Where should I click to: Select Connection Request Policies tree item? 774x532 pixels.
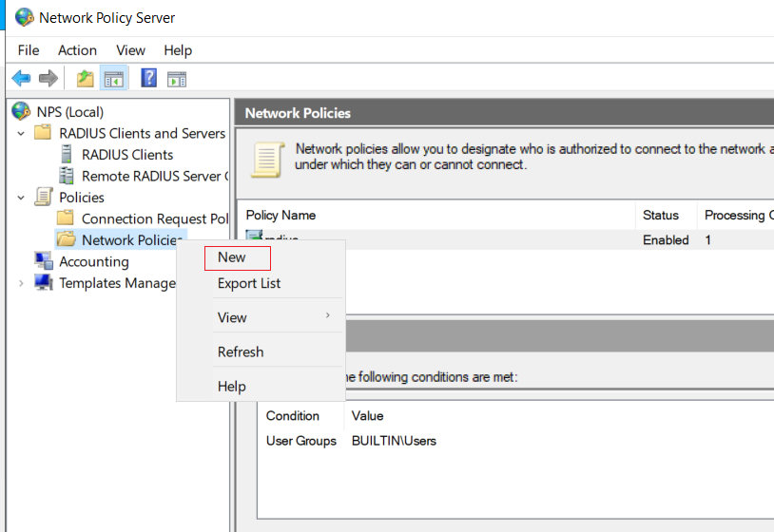(154, 218)
